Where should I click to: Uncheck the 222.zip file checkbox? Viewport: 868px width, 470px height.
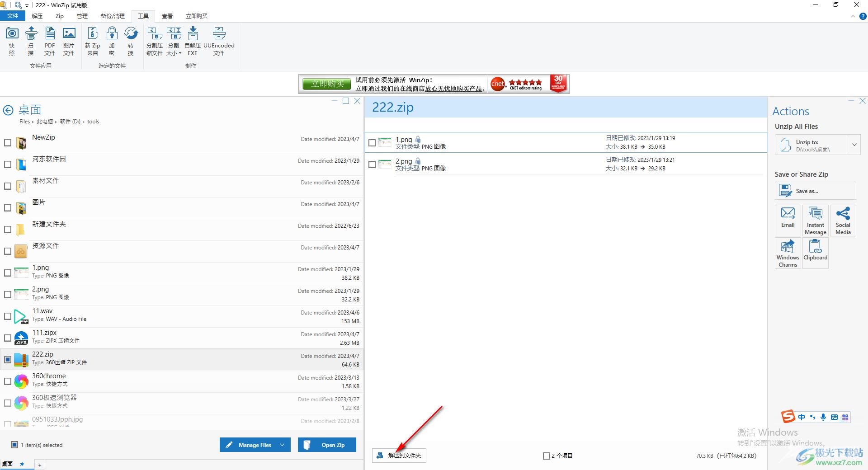(x=8, y=360)
